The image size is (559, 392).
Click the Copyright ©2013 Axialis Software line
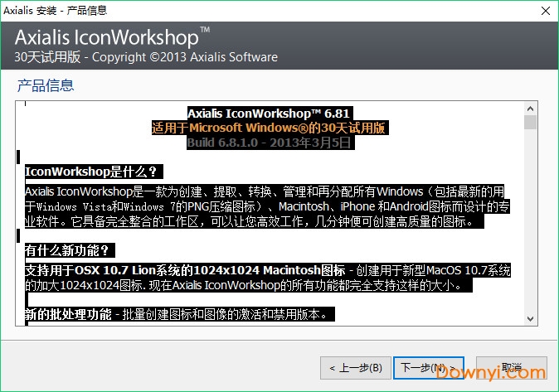tap(184, 57)
